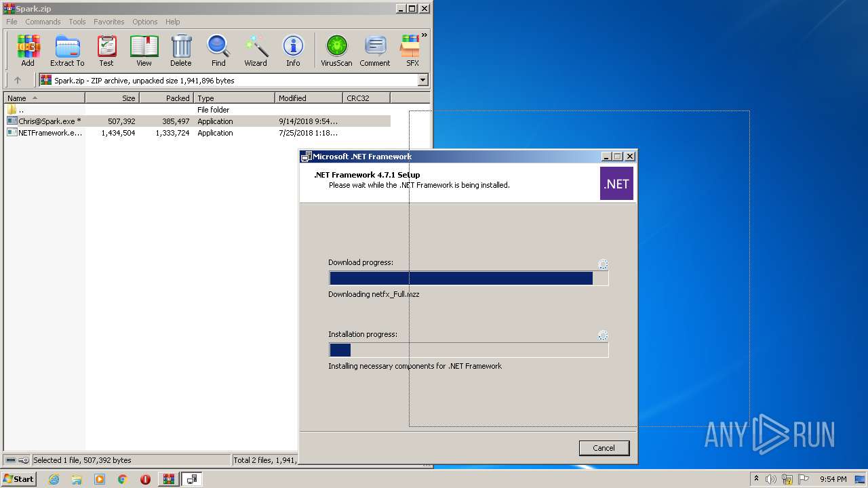Show archive Info
This screenshot has width=868, height=488.
pos(293,51)
